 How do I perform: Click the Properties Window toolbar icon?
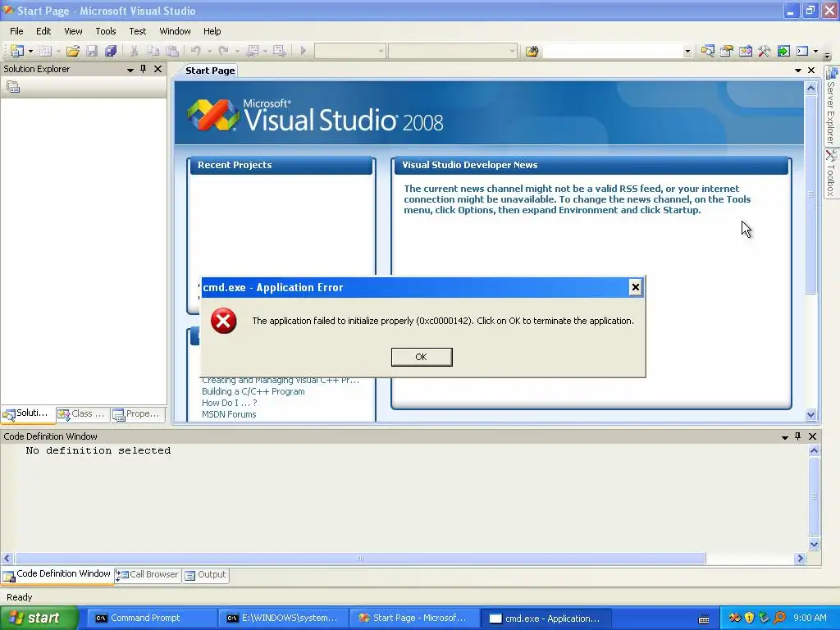coord(727,51)
